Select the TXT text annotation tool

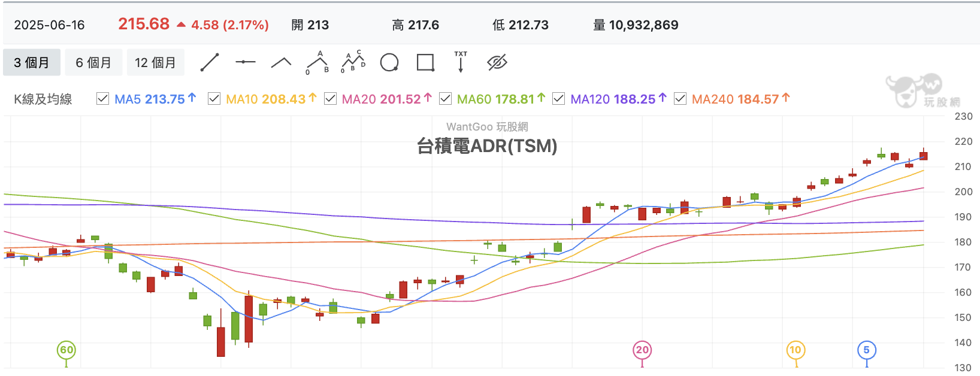(461, 62)
